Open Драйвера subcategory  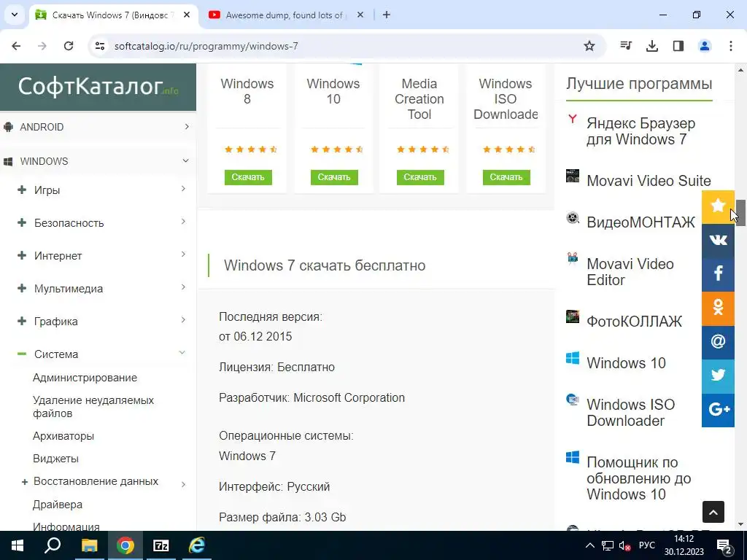57,505
